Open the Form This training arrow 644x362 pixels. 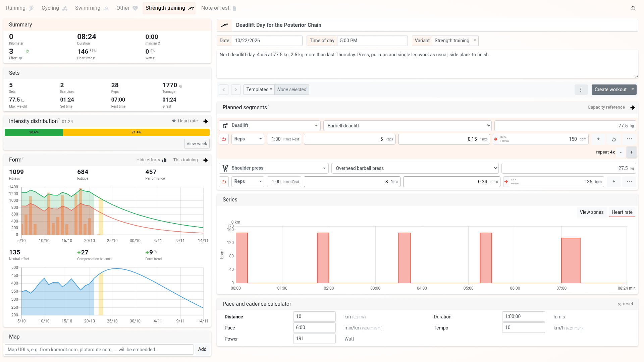tap(206, 160)
